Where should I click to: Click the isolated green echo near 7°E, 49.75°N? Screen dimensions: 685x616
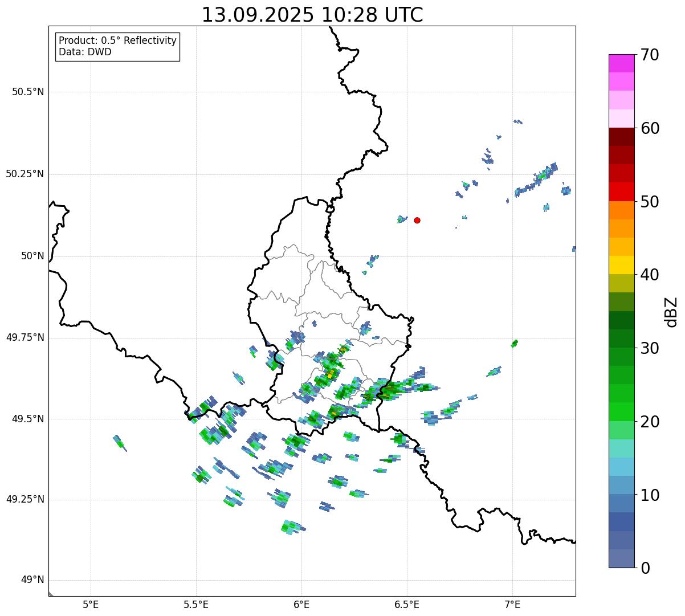[515, 343]
